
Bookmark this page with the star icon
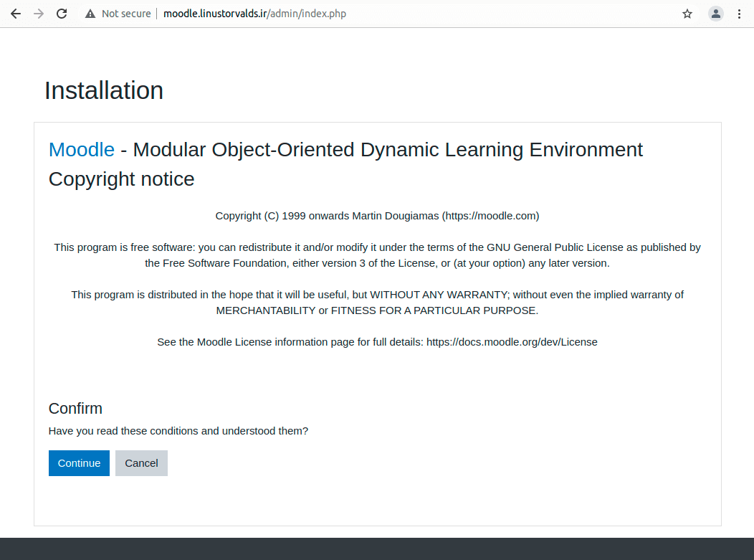pos(687,14)
